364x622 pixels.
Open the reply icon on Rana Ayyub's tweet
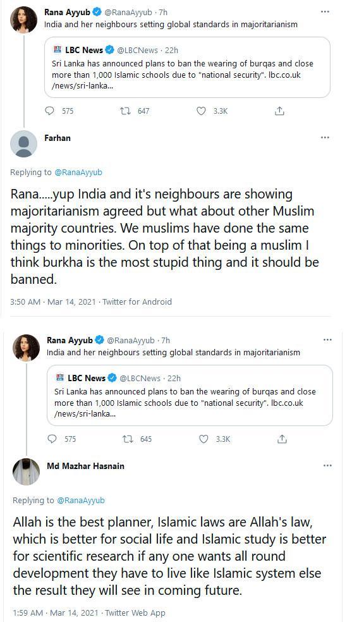pyautogui.click(x=51, y=111)
